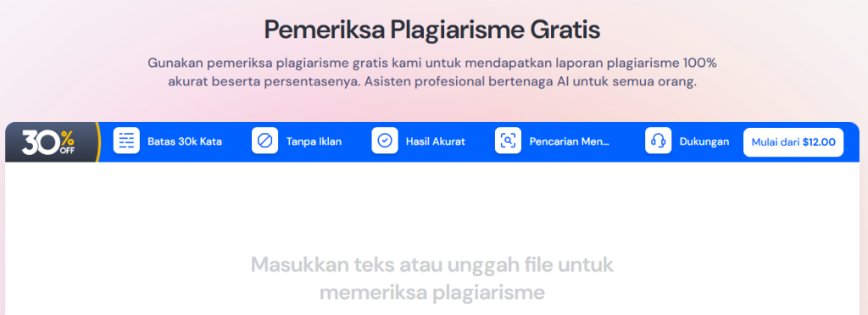Select the Tanpa Iklan label
The height and width of the screenshot is (315, 868).
pos(314,141)
